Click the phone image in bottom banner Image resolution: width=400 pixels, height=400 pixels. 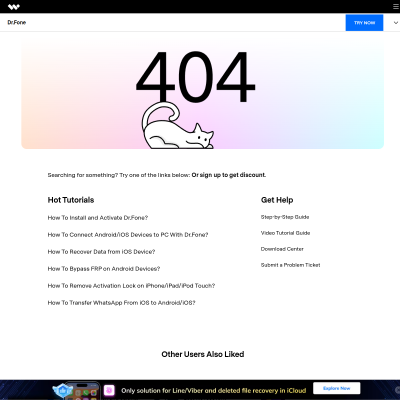pyautogui.click(x=82, y=391)
